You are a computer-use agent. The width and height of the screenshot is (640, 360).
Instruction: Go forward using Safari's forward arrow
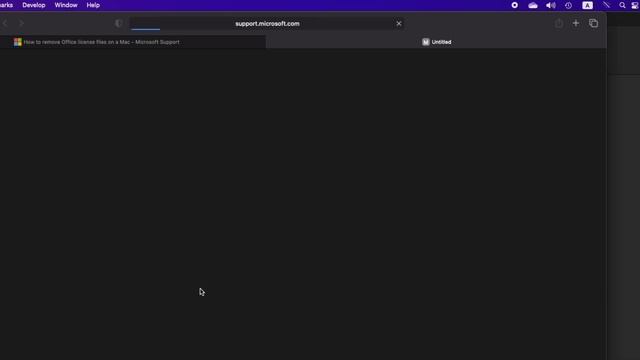tap(21, 23)
